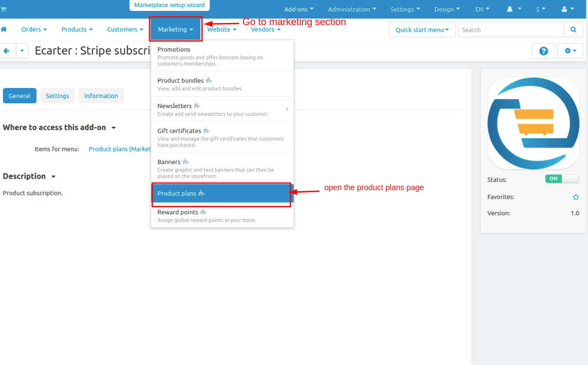
Task: Switch to the Settings tab
Action: coord(57,96)
